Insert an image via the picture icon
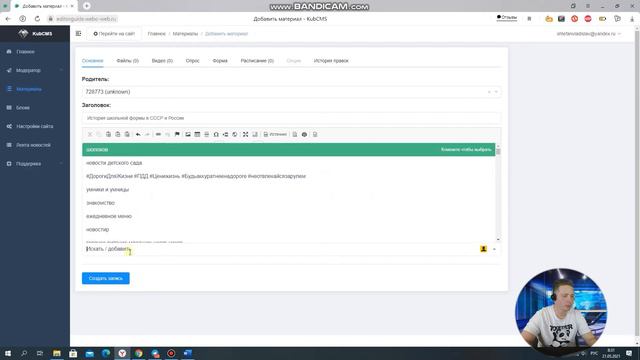 188,134
